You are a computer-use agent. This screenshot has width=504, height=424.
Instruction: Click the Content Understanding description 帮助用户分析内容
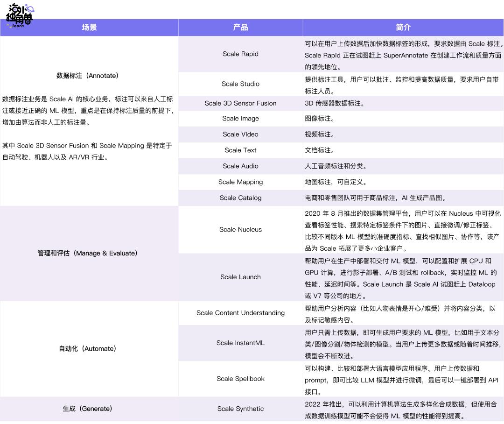[x=400, y=314]
